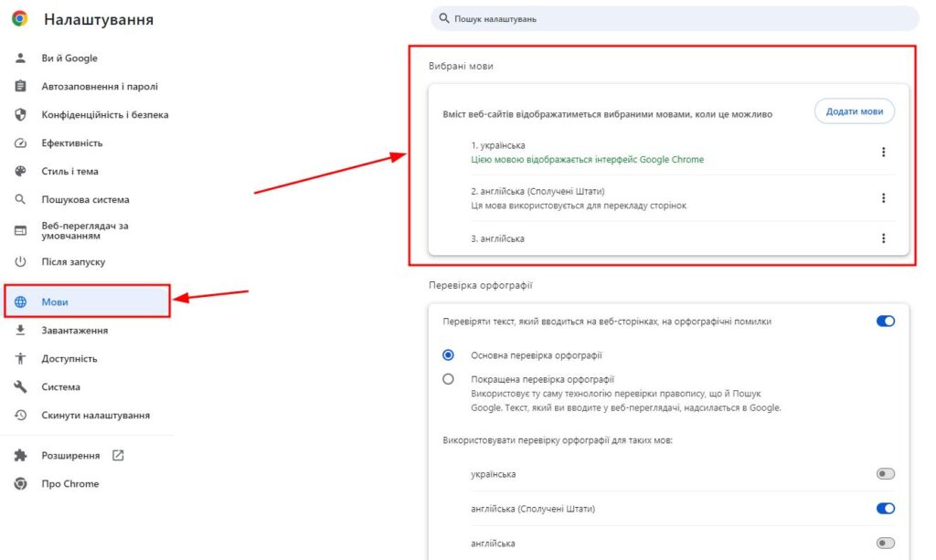
Task: Click the accessibility figure icon for Доступність
Action: pyautogui.click(x=20, y=358)
